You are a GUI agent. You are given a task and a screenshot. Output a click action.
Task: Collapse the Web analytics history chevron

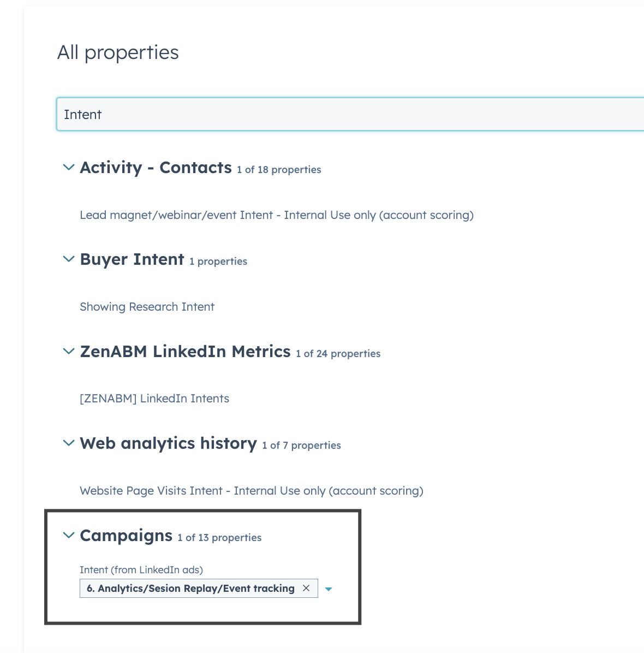point(69,443)
